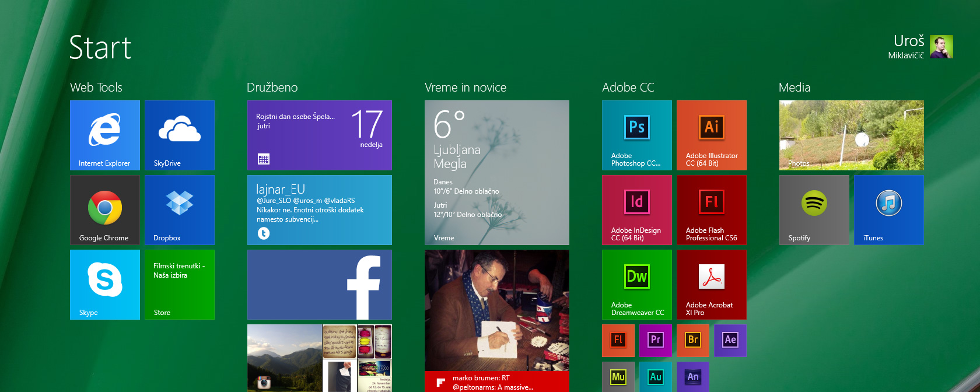This screenshot has width=980, height=392.
Task: Open the SkyDrive tile
Action: pyautogui.click(x=180, y=135)
